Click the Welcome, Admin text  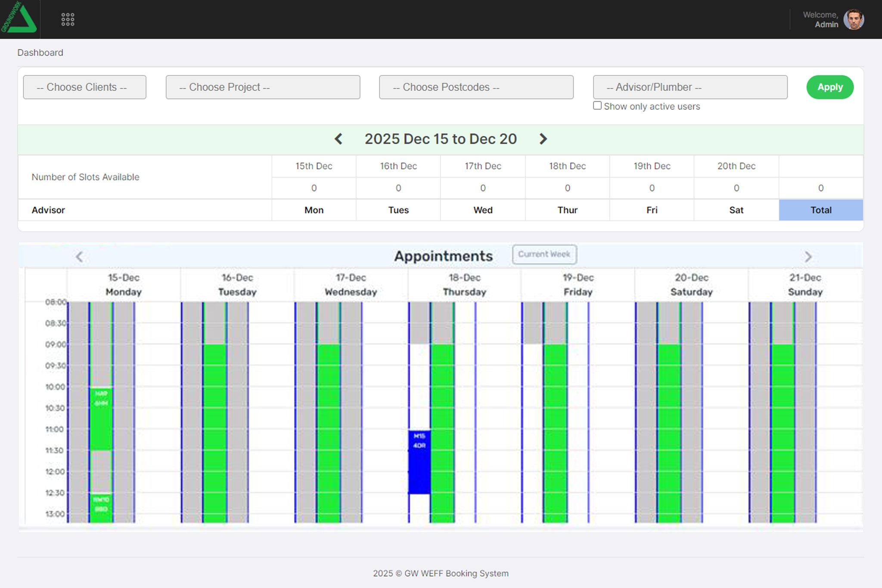coord(820,20)
